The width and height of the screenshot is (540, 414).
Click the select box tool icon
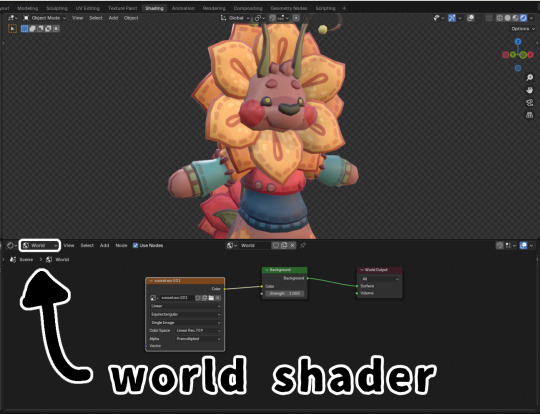point(12,29)
